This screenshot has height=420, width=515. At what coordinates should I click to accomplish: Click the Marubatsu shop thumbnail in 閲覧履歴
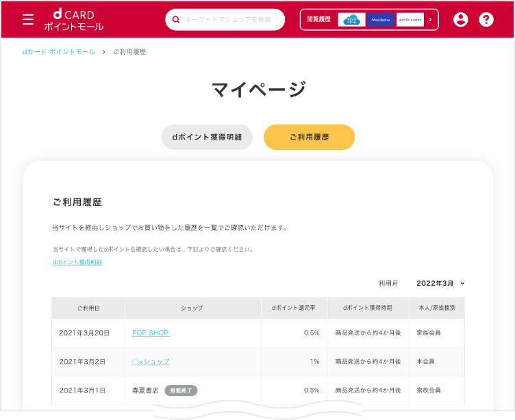(381, 20)
